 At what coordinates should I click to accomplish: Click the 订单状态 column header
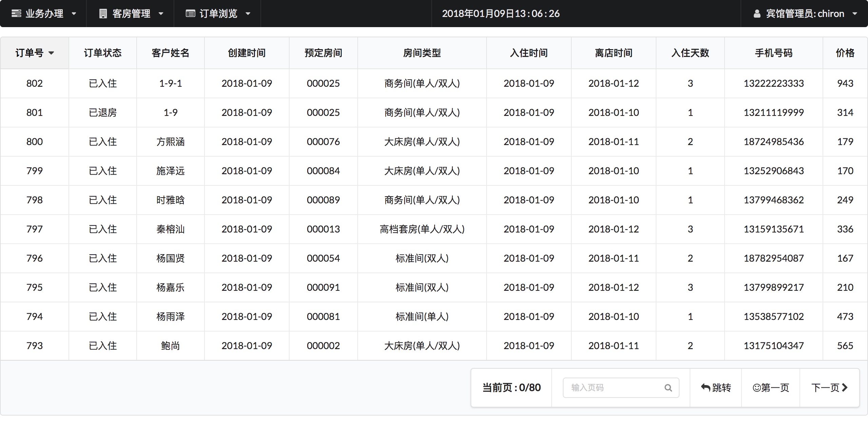point(102,53)
